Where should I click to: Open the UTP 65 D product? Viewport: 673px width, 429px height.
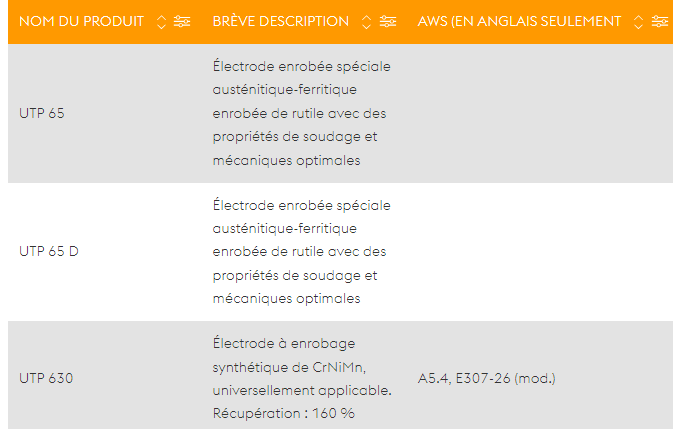pos(49,251)
